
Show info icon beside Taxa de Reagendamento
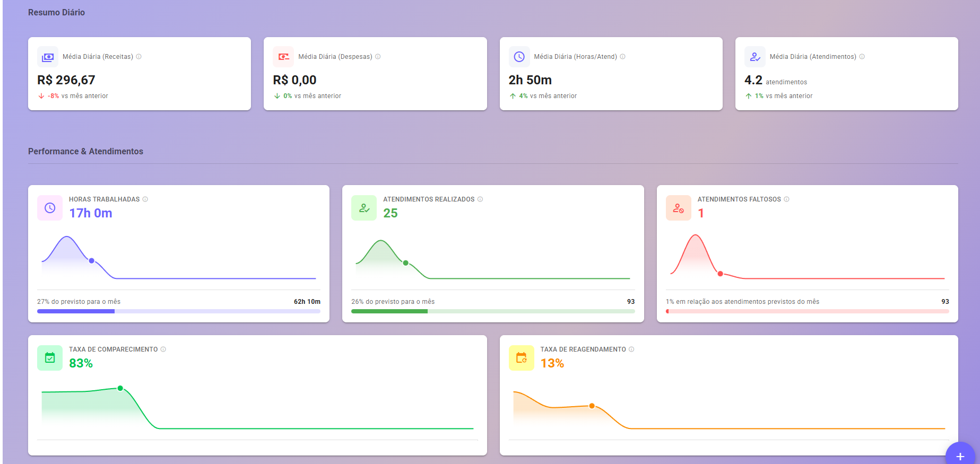click(631, 349)
